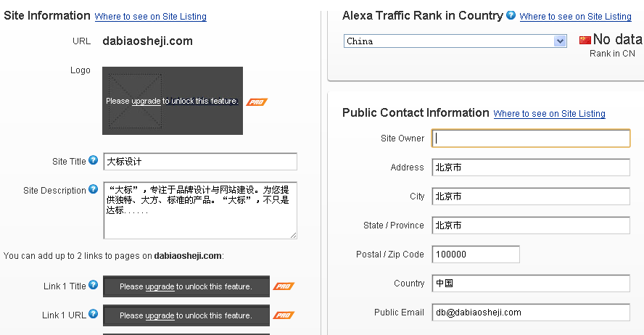Click the Postal / Zip Code field
Viewport: 644px width, 335px height.
coord(476,254)
